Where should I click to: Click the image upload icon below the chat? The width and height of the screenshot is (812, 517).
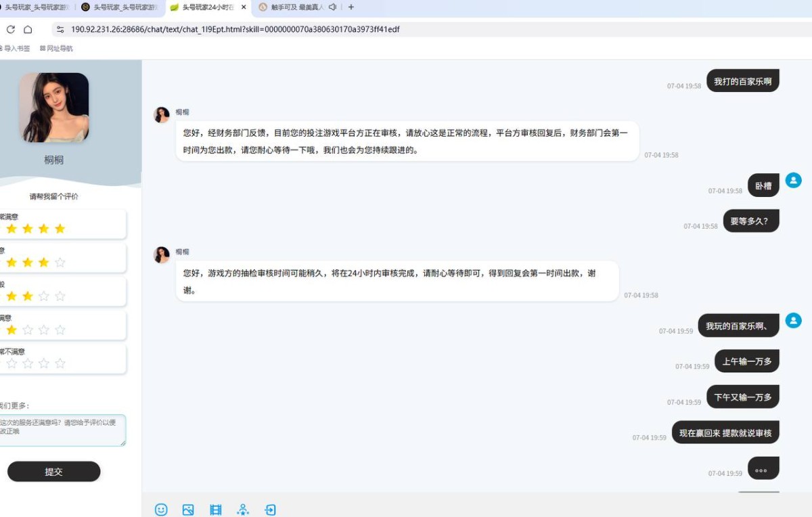(x=188, y=510)
